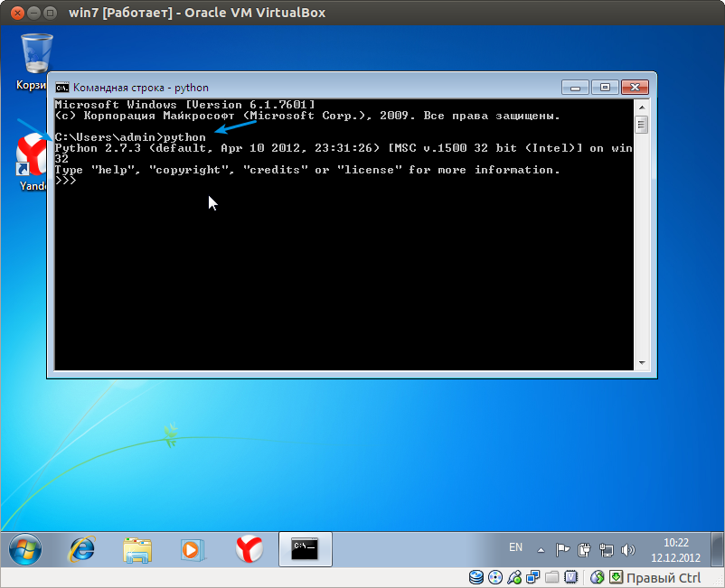This screenshot has width=725, height=588.
Task: Click the VirtualBox mouse integration indicator
Action: tap(598, 577)
